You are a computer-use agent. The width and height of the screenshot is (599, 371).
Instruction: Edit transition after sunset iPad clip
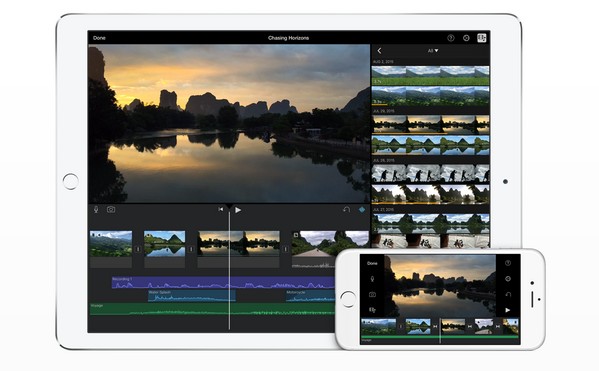tap(285, 249)
